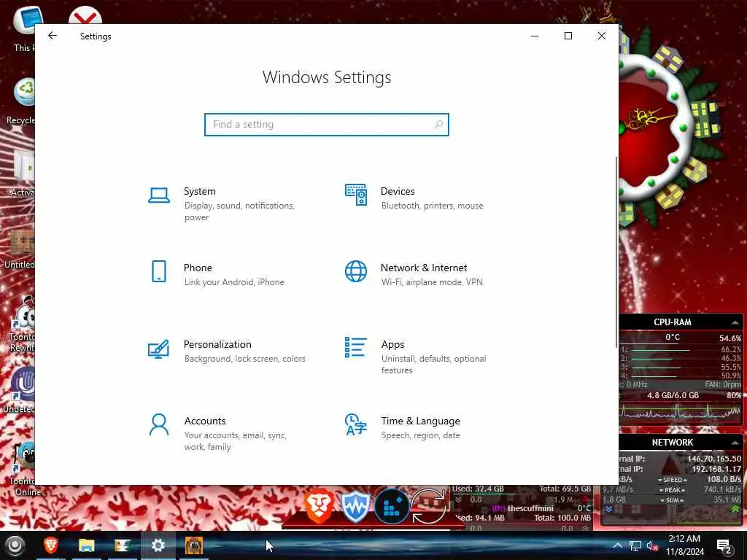Image resolution: width=747 pixels, height=560 pixels.
Task: Open the Start orb button
Action: coord(15,545)
